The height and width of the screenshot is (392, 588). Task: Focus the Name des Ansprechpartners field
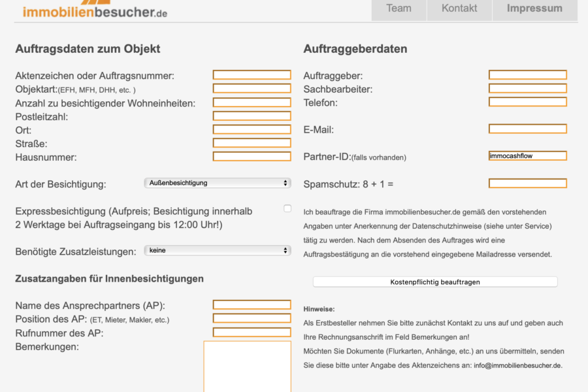[x=252, y=305]
